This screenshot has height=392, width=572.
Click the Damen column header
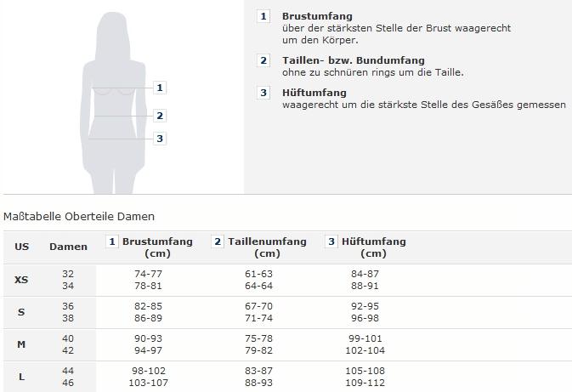point(68,247)
